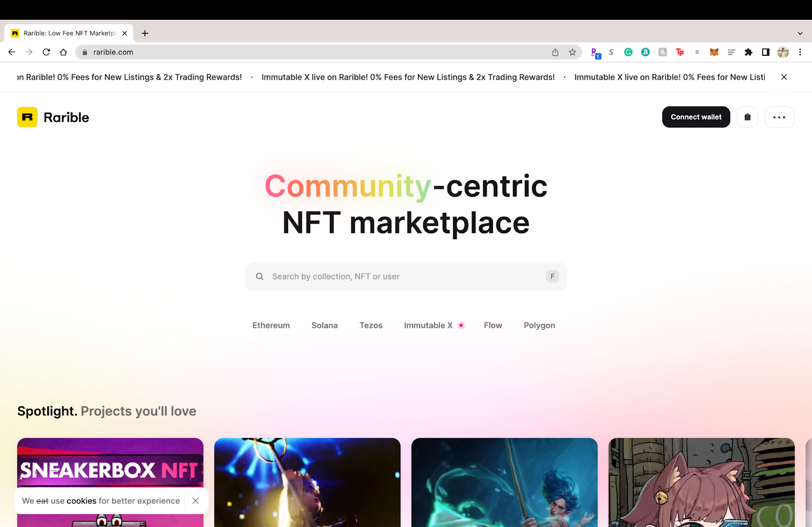Open the reading list lines extension
The image size is (812, 527).
[731, 52]
